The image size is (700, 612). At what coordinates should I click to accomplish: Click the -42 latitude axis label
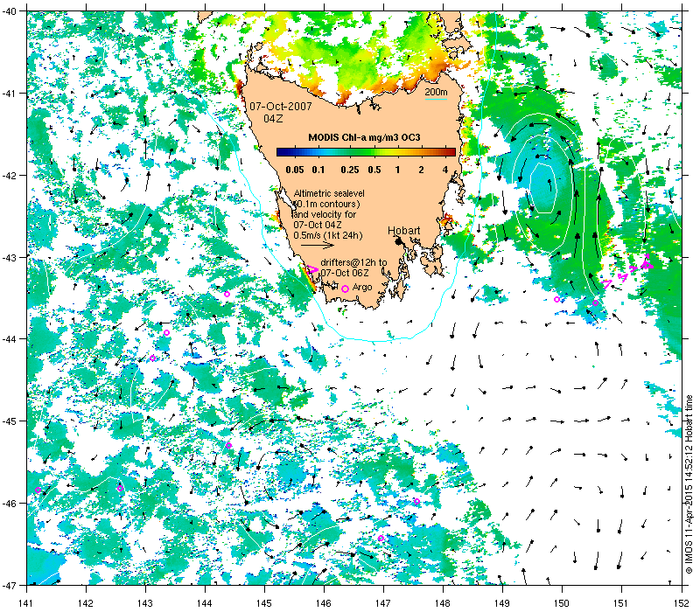pyautogui.click(x=9, y=176)
